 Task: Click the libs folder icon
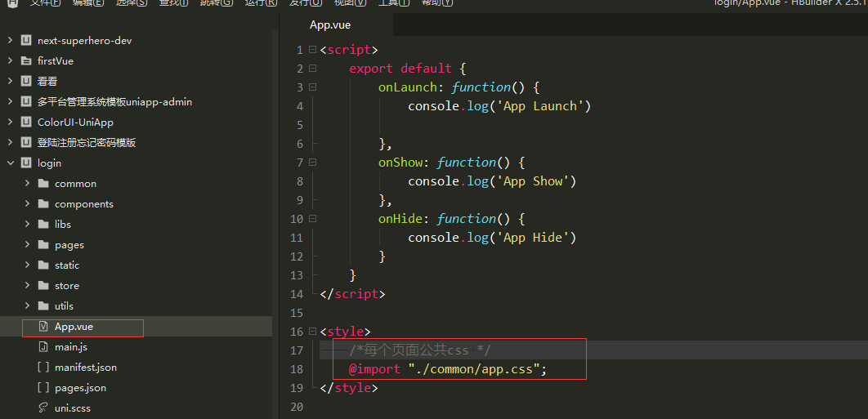(43, 224)
